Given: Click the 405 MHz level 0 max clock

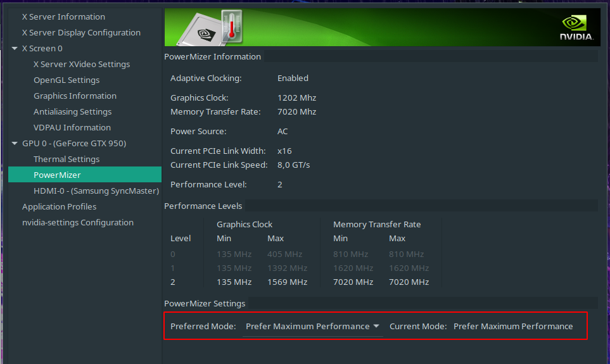Looking at the screenshot, I should [284, 254].
